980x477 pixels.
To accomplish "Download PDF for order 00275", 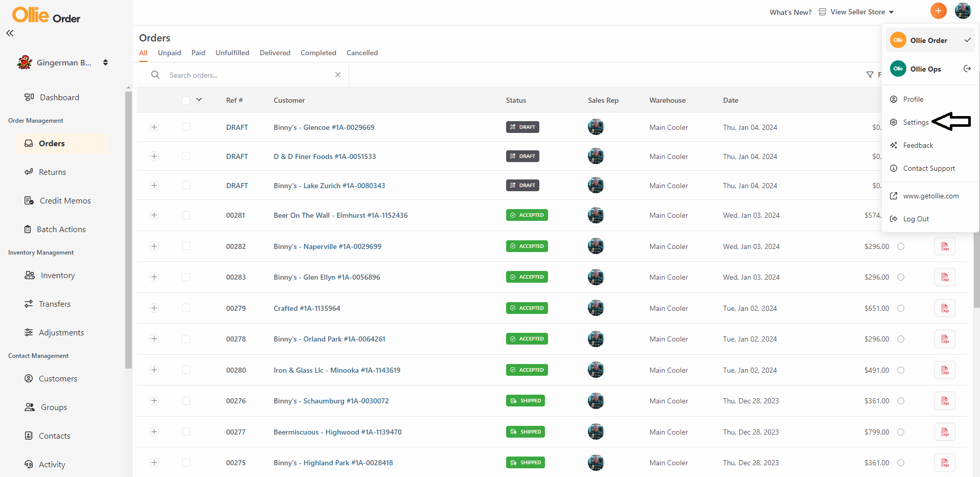I will pos(945,463).
